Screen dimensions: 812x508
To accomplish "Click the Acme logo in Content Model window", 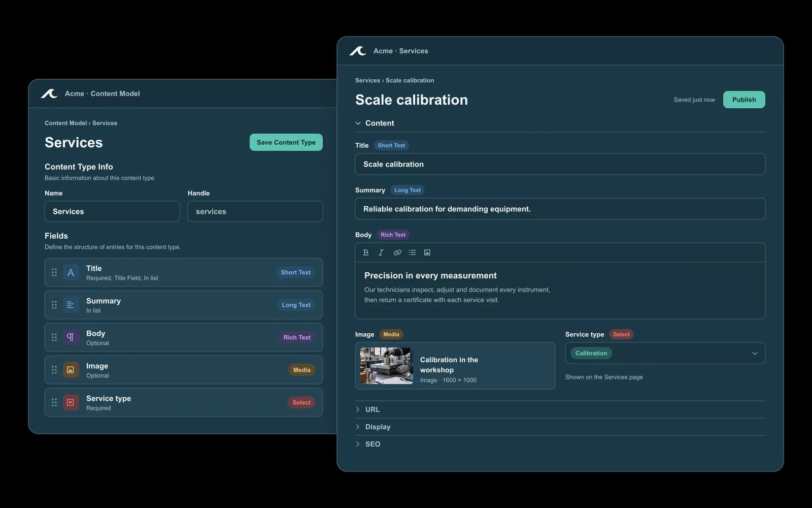I will (49, 93).
